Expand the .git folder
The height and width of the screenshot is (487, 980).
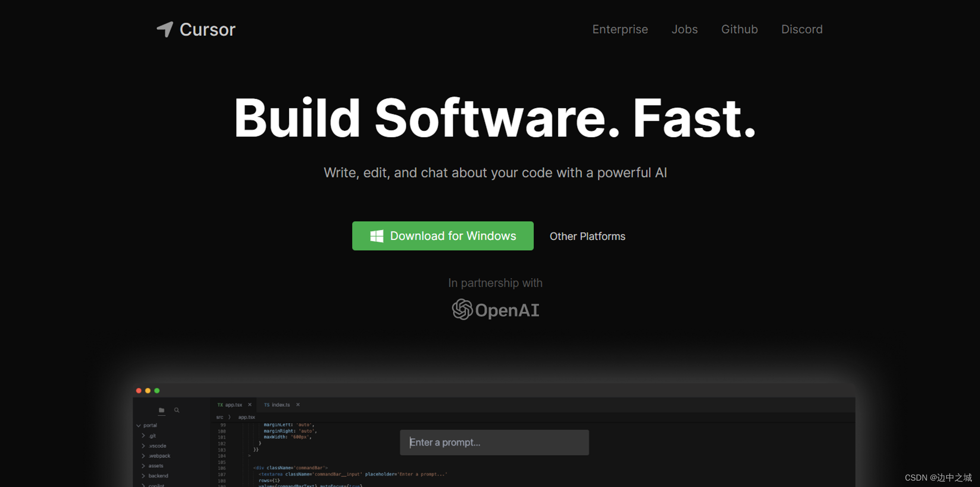tap(143, 436)
